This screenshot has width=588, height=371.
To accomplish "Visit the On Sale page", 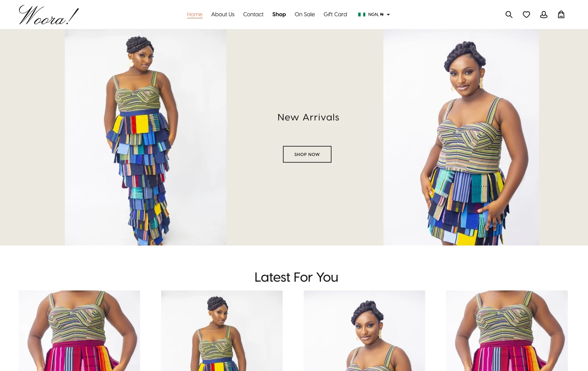I will coord(305,14).
